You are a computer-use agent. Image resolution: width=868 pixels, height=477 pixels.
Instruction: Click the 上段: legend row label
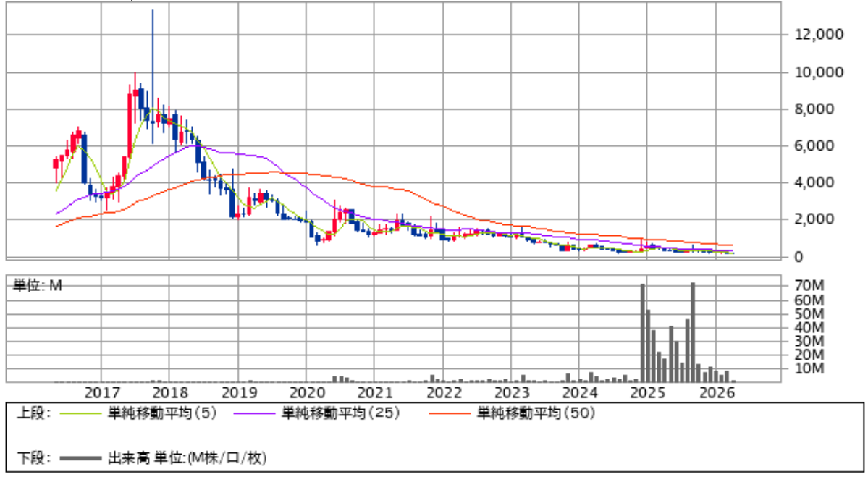(33, 414)
